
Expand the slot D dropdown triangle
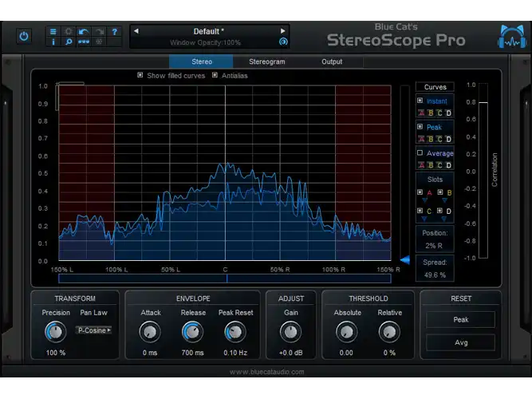(443, 219)
